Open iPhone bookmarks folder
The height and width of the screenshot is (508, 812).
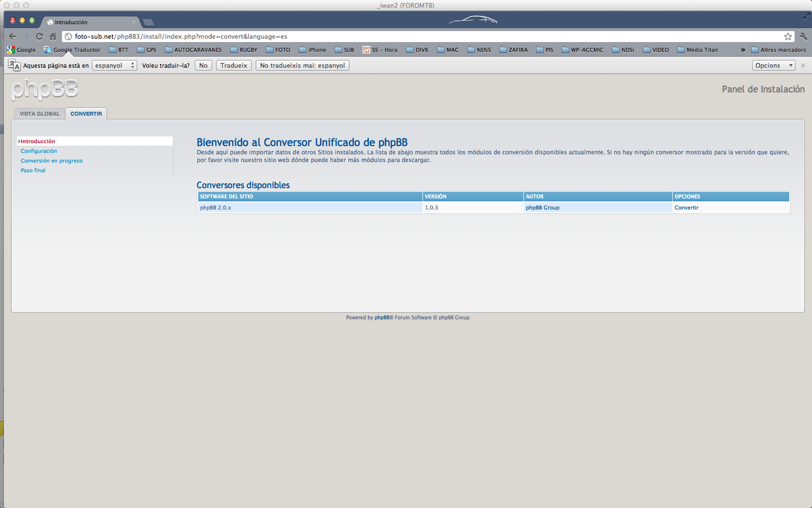pos(313,50)
